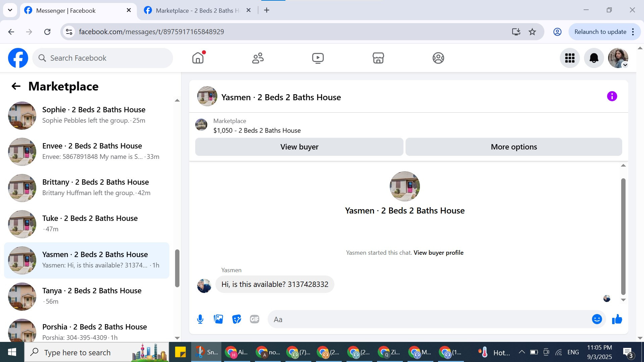This screenshot has height=362, width=644.
Task: Close the Marketplace browser tab
Action: 249,10
